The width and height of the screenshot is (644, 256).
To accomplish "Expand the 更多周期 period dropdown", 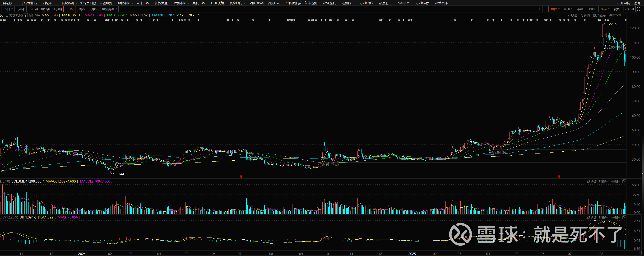I will pyautogui.click(x=109, y=9).
